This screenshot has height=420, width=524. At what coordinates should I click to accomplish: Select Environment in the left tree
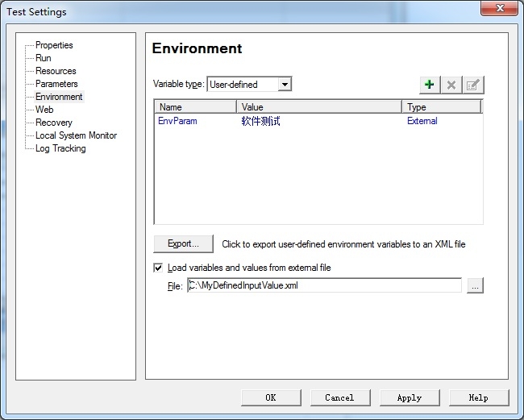[59, 97]
